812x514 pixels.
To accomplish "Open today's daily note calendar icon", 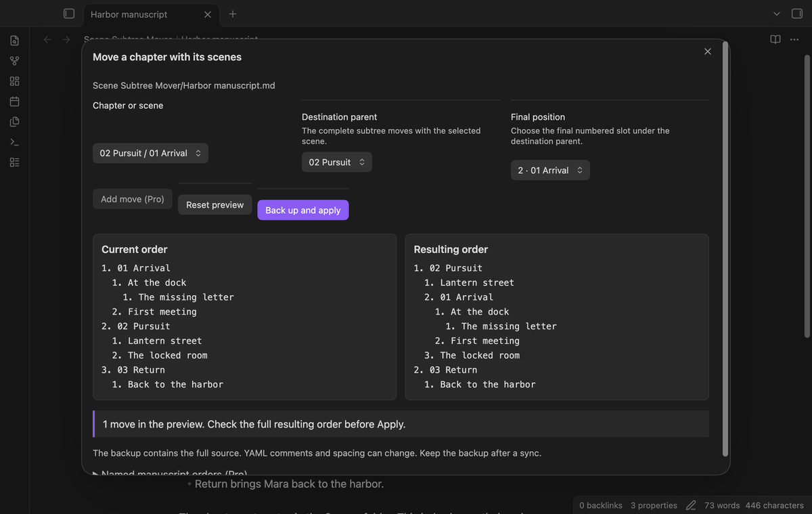I will 14,101.
